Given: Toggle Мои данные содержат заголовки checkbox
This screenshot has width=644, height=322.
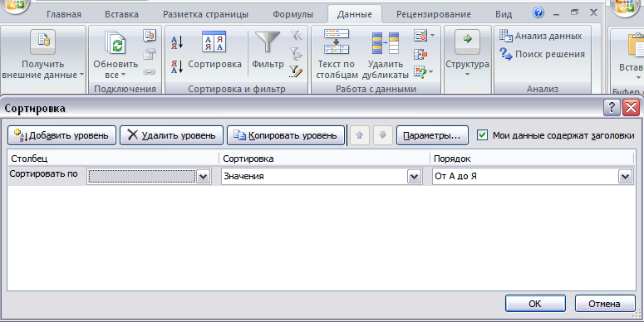Looking at the screenshot, I should click(x=483, y=135).
